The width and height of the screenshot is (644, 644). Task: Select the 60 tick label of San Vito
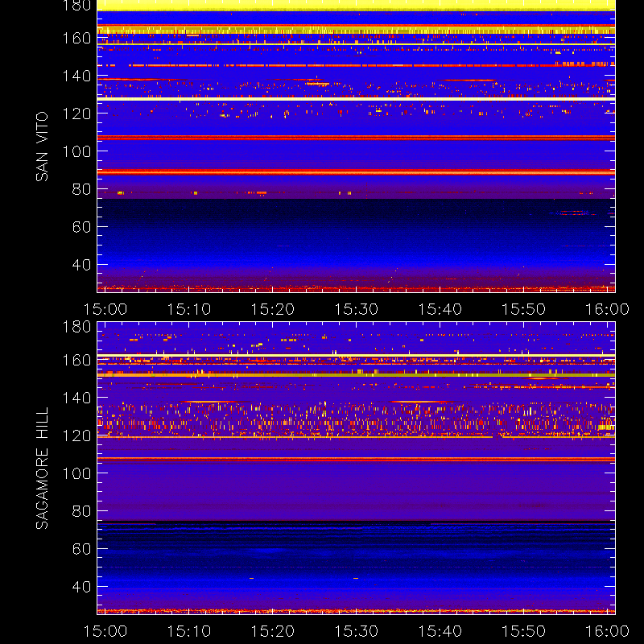coord(81,227)
